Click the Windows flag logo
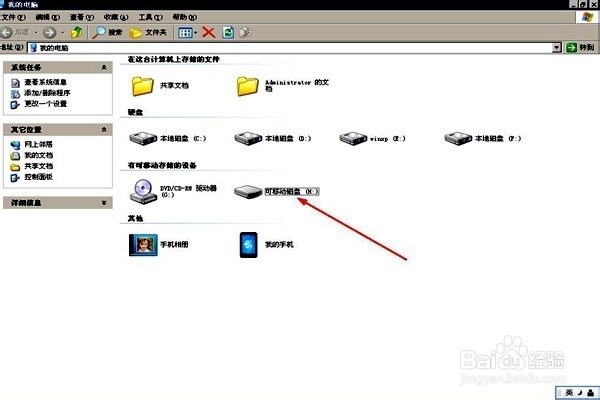600x400 pixels. point(587,17)
